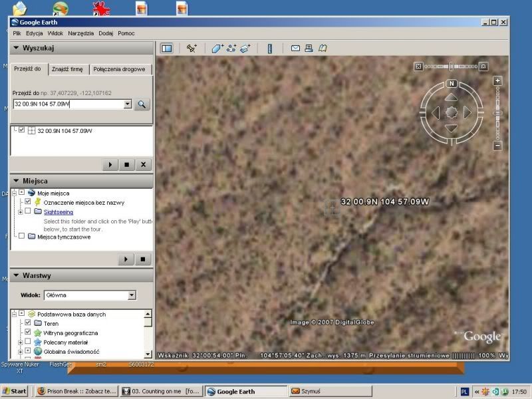The image size is (532, 399).
Task: Check the Sightseeing folder checkbox
Action: tap(28, 211)
